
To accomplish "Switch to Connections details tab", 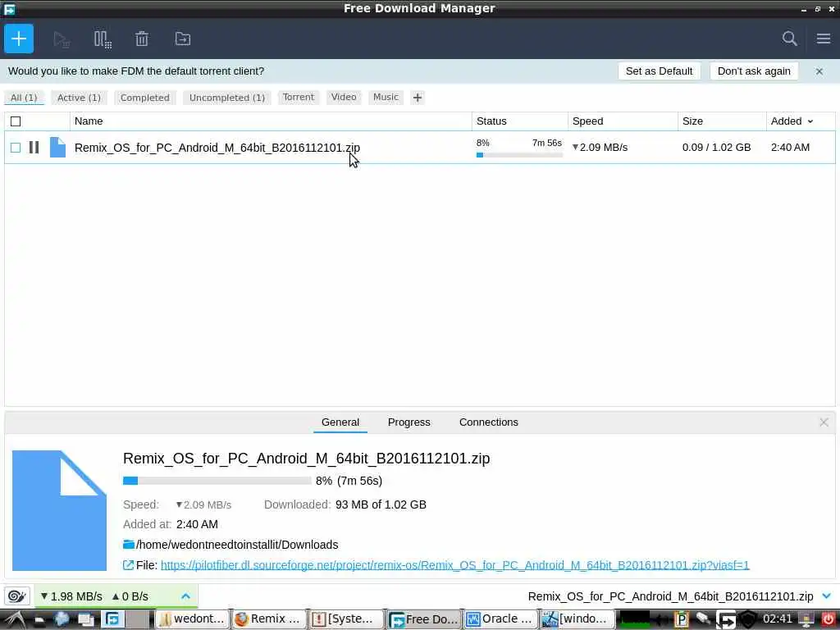I will coord(489,422).
